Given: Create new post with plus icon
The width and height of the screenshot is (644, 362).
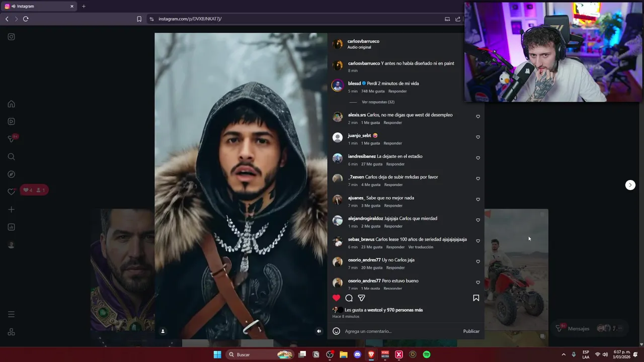Looking at the screenshot, I should [11, 209].
